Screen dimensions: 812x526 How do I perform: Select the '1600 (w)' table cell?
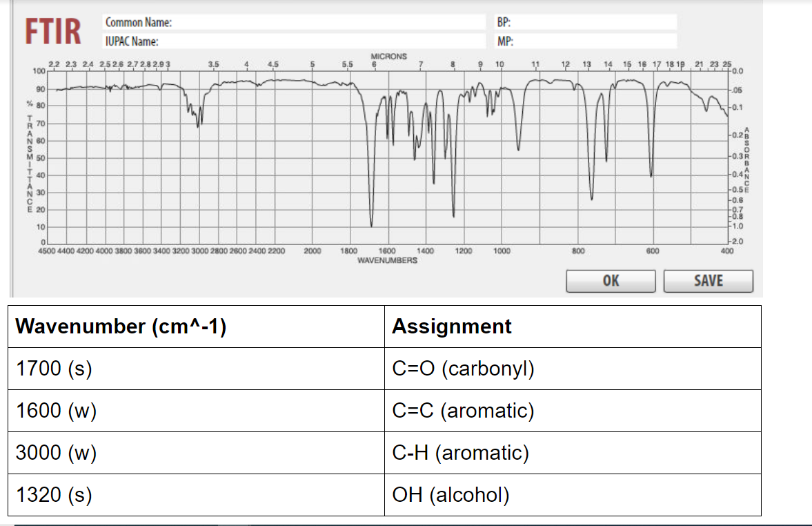(196, 411)
